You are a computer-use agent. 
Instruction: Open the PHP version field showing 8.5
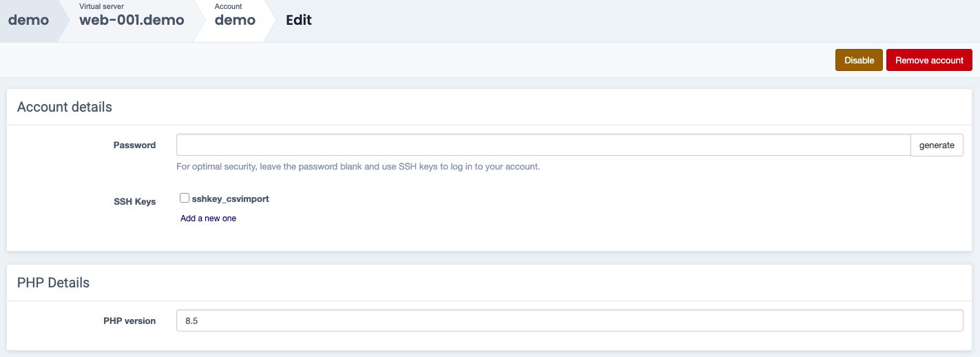(570, 320)
